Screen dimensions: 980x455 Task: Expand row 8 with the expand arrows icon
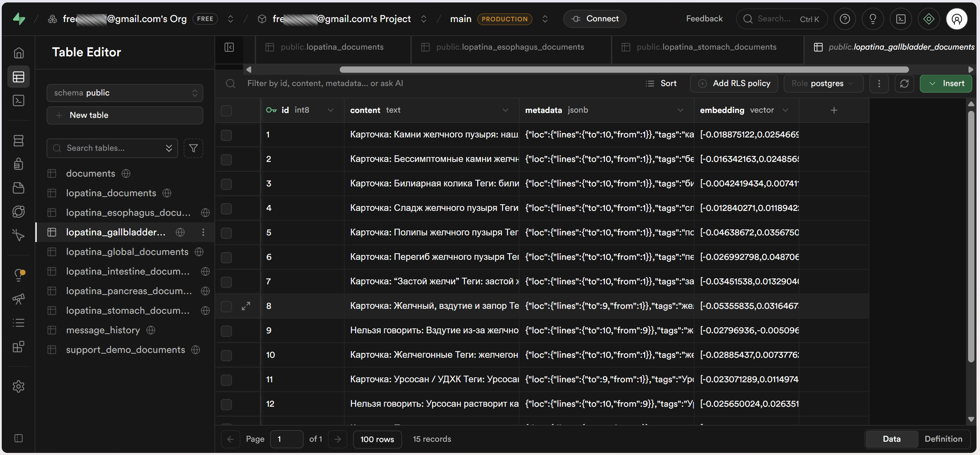click(246, 306)
